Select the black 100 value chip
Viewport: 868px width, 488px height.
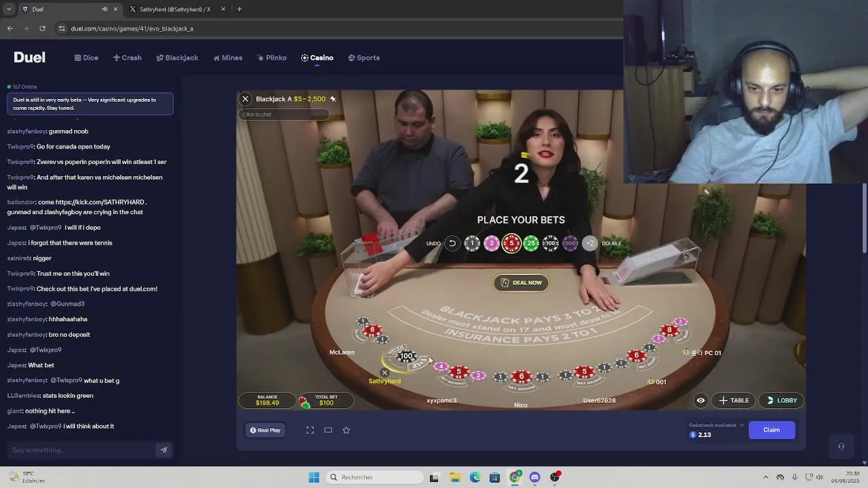click(551, 243)
